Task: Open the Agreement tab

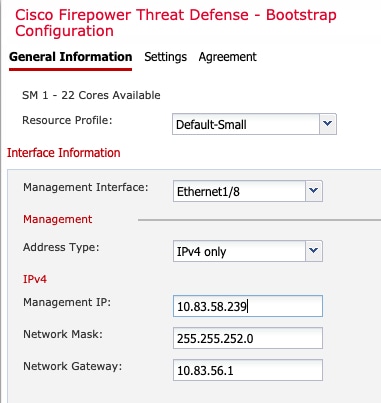Action: point(228,57)
